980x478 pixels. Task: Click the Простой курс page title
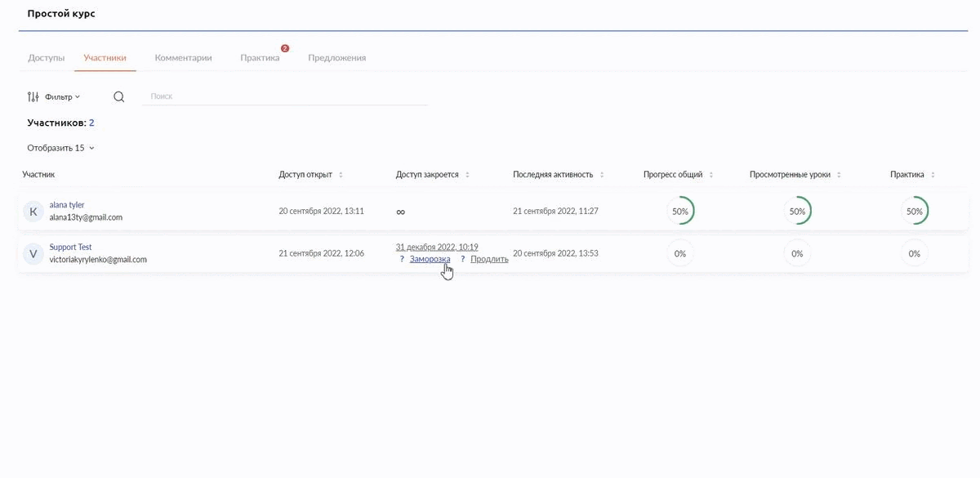pos(60,14)
